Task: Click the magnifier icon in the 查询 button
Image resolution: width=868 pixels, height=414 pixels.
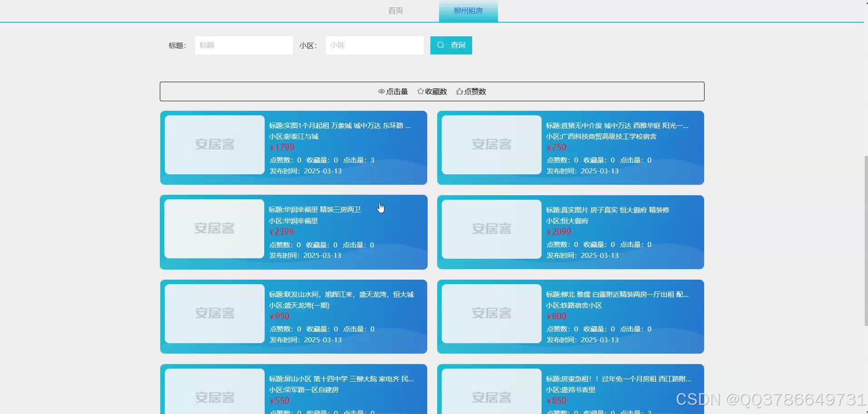Action: [x=440, y=45]
